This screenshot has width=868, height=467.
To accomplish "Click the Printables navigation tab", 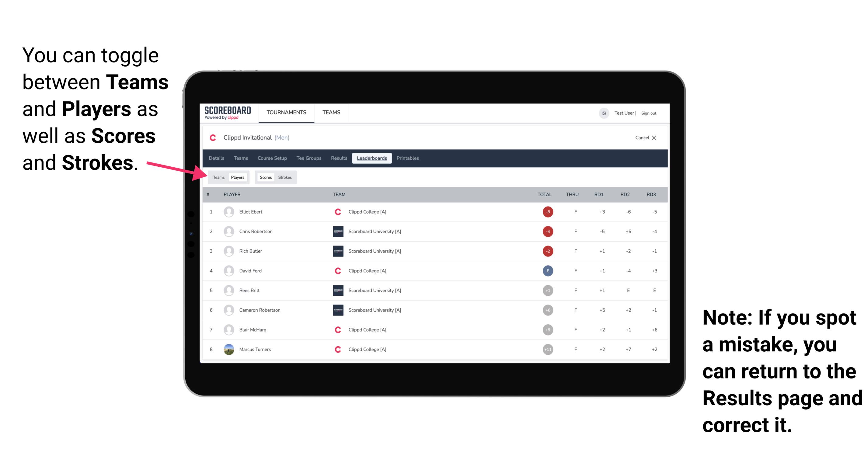I will point(408,158).
